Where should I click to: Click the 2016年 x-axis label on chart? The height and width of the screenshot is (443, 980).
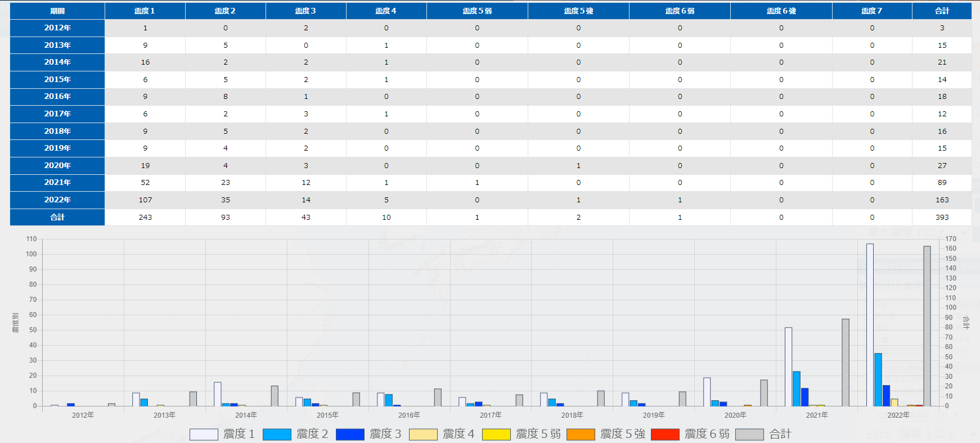pyautogui.click(x=409, y=415)
